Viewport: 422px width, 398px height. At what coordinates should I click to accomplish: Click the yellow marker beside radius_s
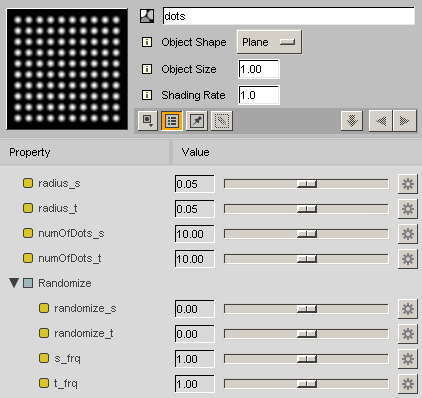point(28,183)
